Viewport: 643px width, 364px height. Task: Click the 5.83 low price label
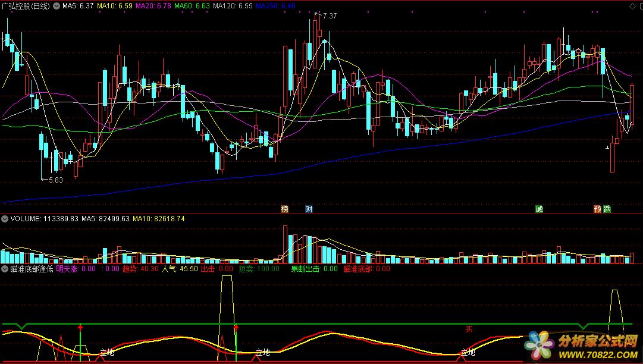tap(55, 180)
